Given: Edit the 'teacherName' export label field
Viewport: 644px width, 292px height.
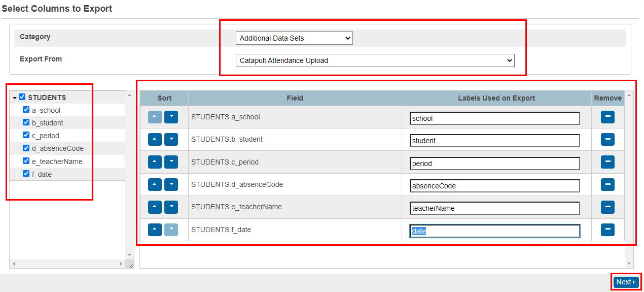Looking at the screenshot, I should pos(495,208).
